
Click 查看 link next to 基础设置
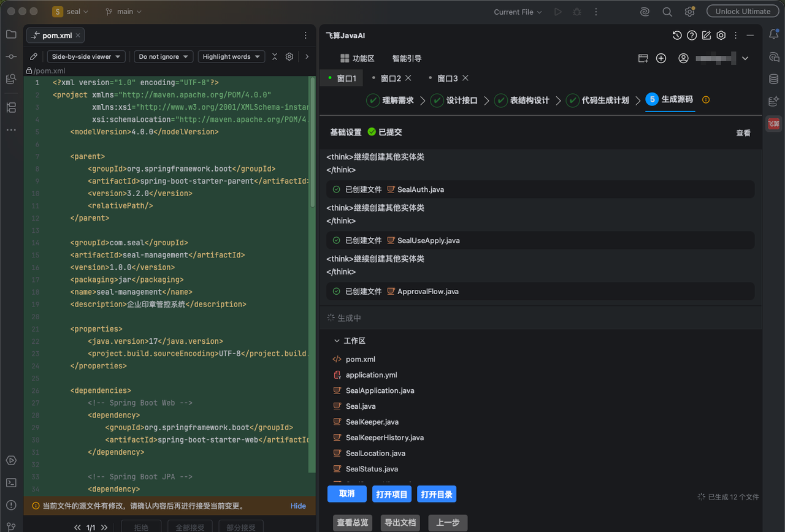pyautogui.click(x=743, y=133)
